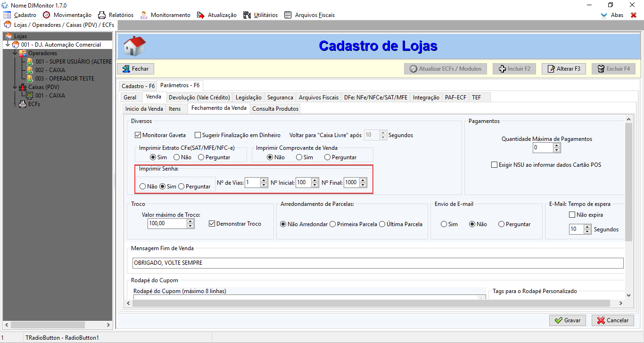
Task: Open the Movimentação menu icon
Action: pos(46,15)
